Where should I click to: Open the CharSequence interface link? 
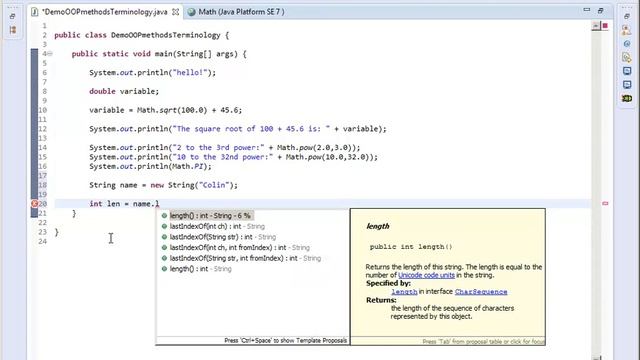click(x=481, y=291)
